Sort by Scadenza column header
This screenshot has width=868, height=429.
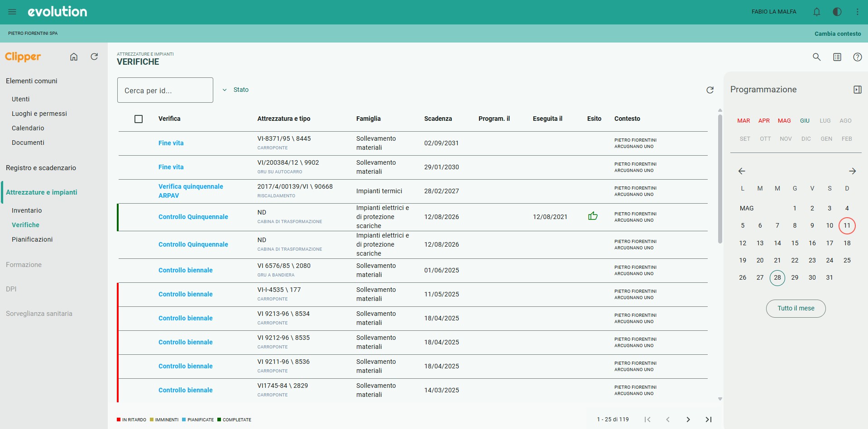click(438, 119)
